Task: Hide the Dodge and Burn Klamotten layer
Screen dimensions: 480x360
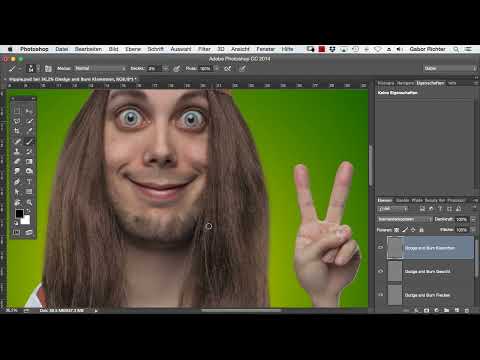Action: [x=381, y=248]
